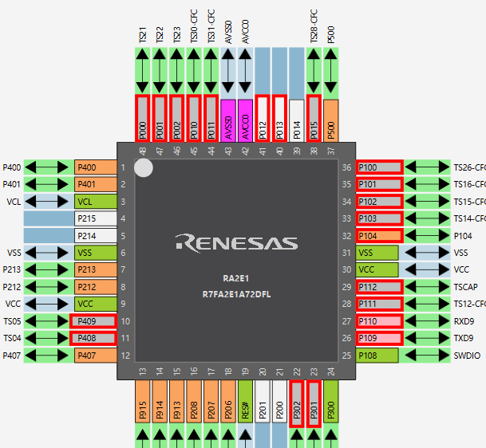Select pin P015 at pin 38
This screenshot has height=448, width=486.
point(314,118)
